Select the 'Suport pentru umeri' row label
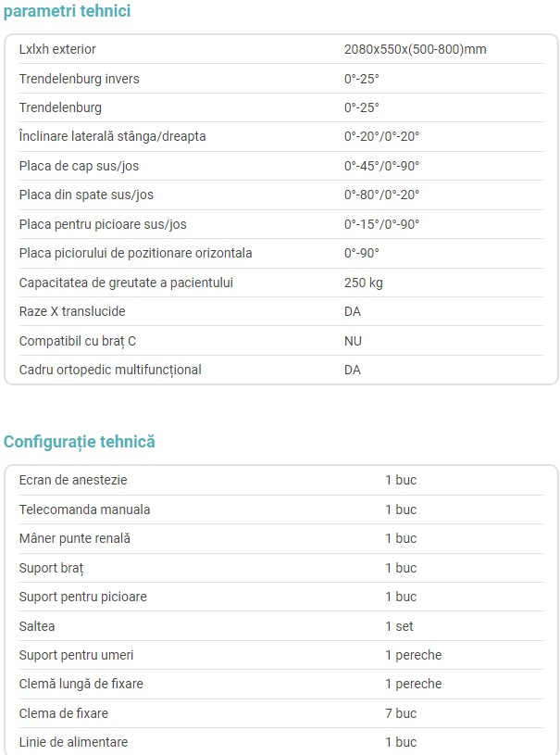The height and width of the screenshot is (755, 560). tap(76, 655)
